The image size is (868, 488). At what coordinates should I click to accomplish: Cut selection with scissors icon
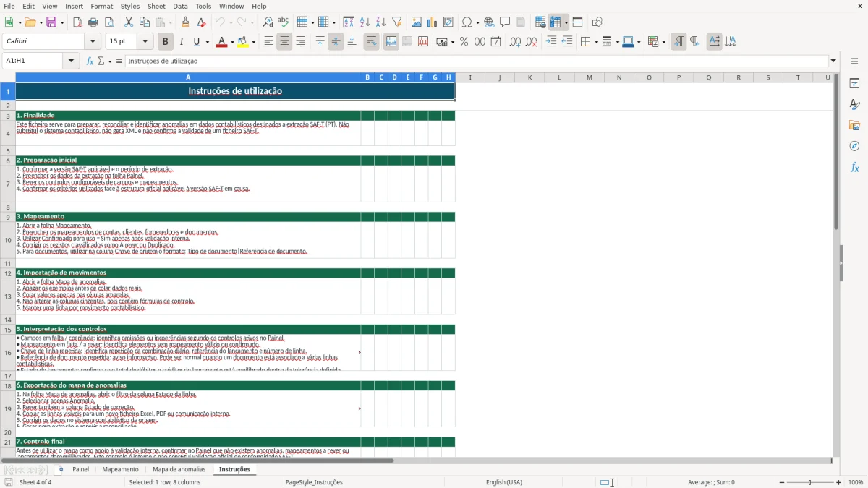129,22
